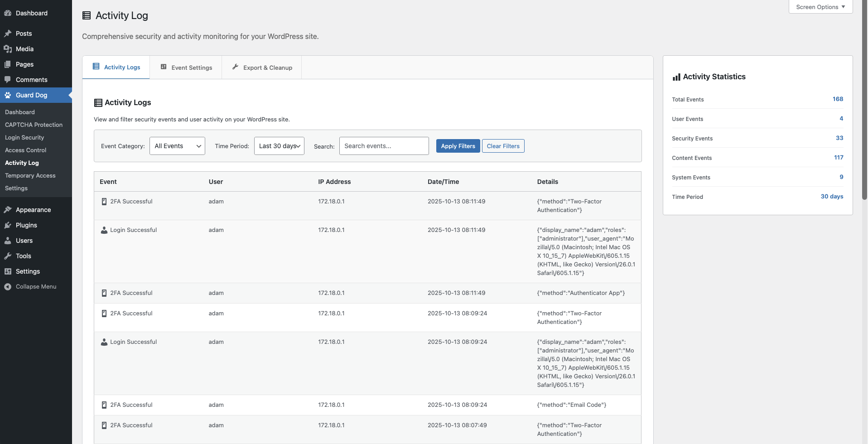This screenshot has height=444, width=868.
Task: Select the Appearance paintbrush icon
Action: [7, 210]
